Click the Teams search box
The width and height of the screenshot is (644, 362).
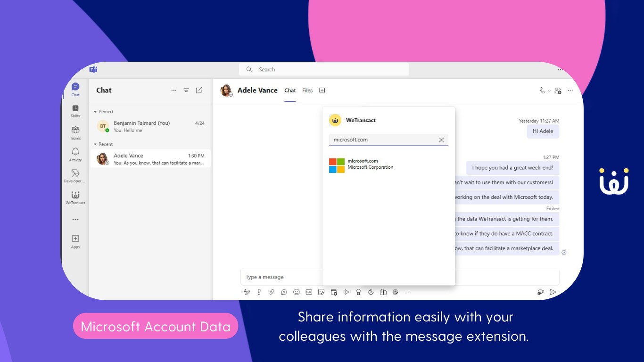point(324,69)
